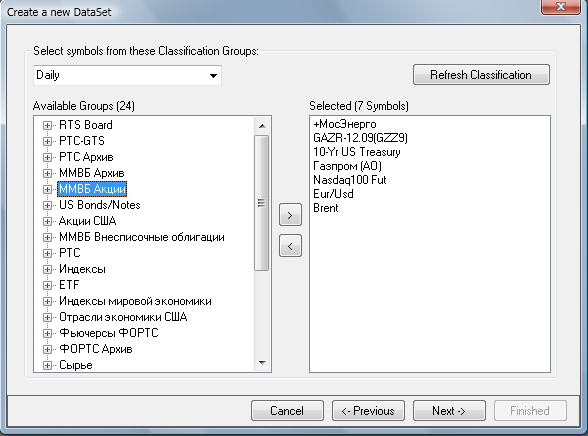Expand the ФОРТС Архив group

tap(47, 349)
